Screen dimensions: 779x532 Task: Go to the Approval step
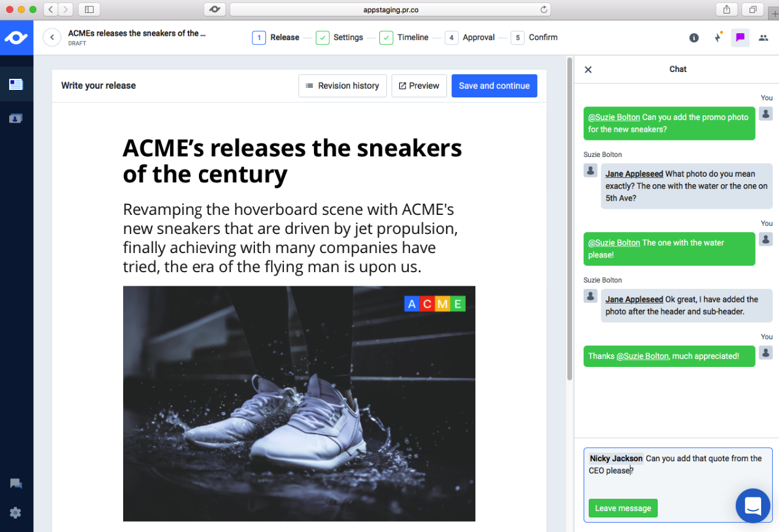pos(470,38)
